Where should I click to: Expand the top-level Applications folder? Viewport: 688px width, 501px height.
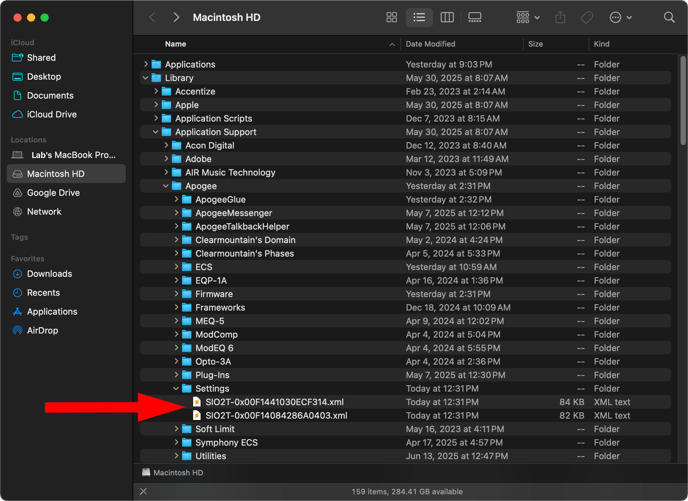146,64
